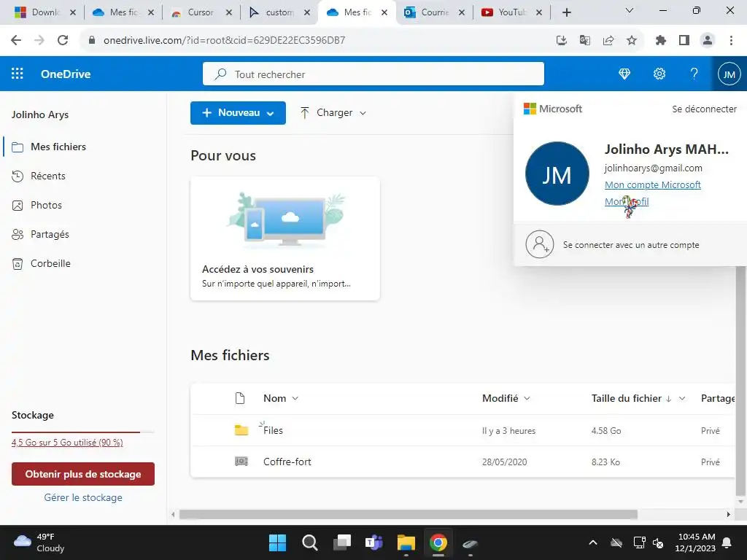Open the Files folder name
This screenshot has width=747, height=560.
273,430
